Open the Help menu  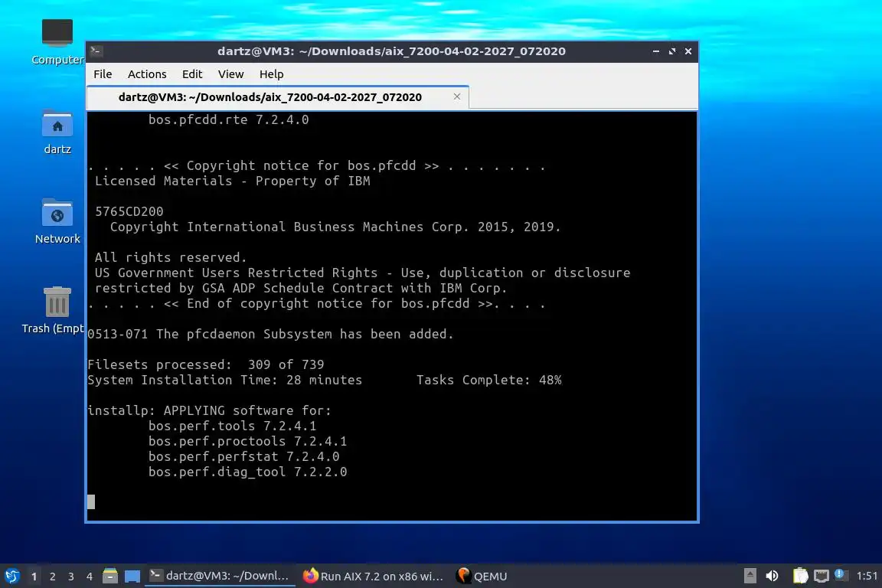point(271,74)
